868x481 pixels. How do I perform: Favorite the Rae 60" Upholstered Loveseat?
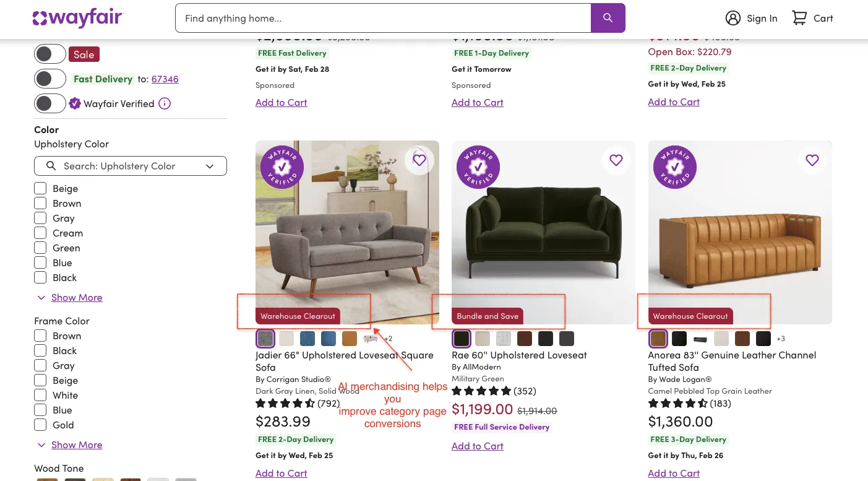[616, 160]
